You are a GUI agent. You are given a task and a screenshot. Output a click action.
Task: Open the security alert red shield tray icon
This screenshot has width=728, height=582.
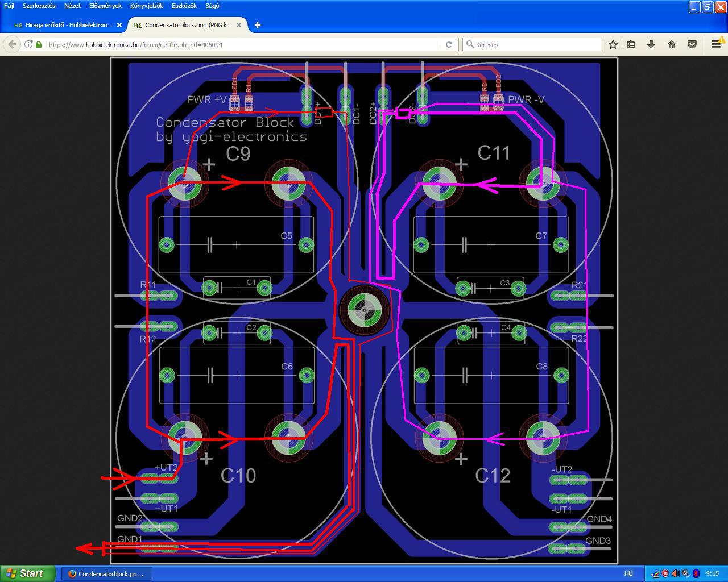tap(665, 573)
